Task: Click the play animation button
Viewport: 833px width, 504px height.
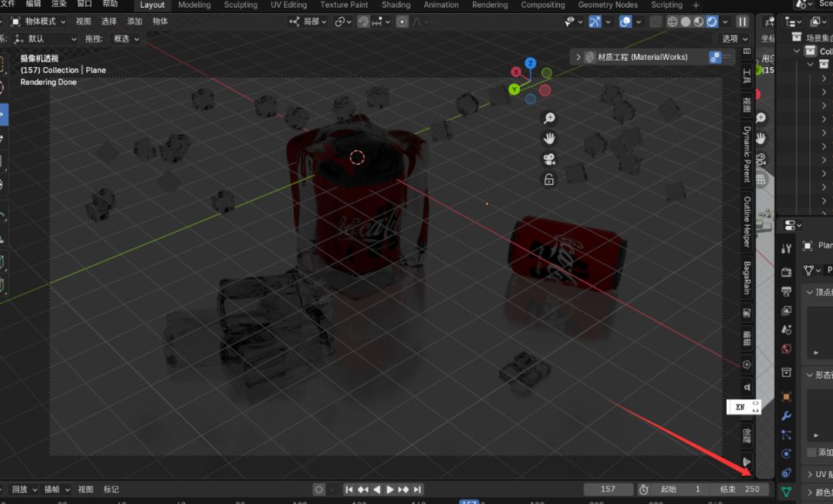Action: [x=390, y=489]
